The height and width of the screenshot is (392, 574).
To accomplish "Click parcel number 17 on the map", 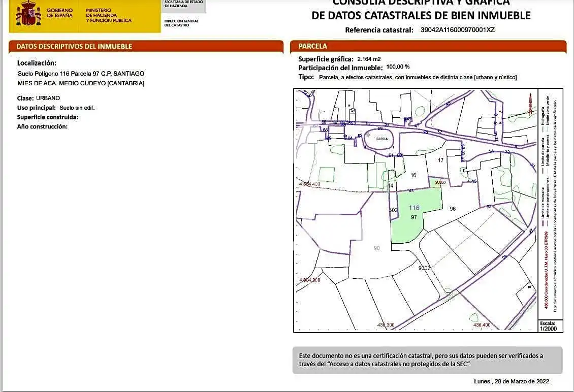I will (x=440, y=160).
